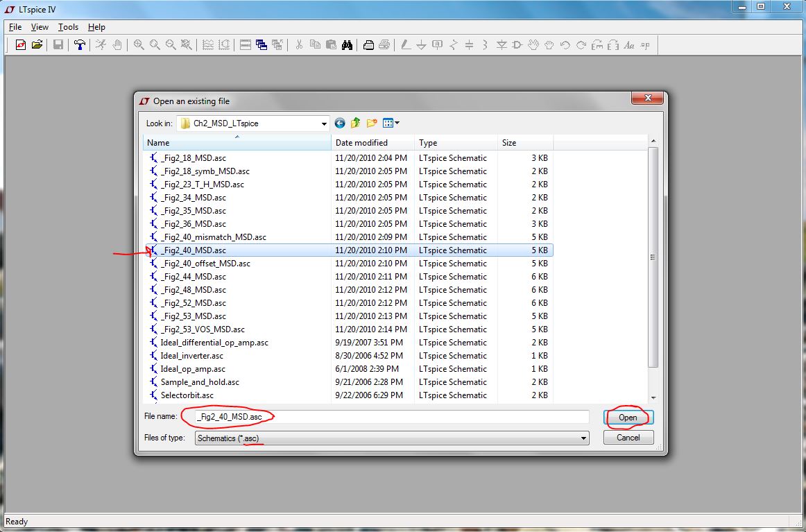Sort files by the Name column header
Viewport: 806px width, 532px height.
coord(237,143)
